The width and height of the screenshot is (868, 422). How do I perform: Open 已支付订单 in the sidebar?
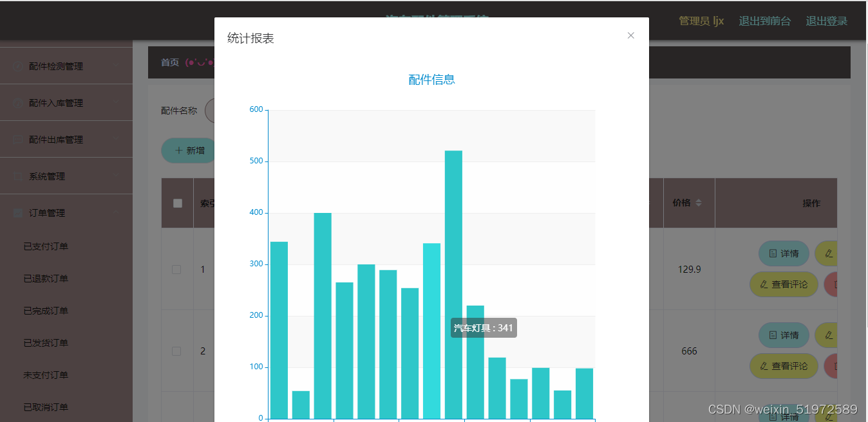(x=46, y=246)
